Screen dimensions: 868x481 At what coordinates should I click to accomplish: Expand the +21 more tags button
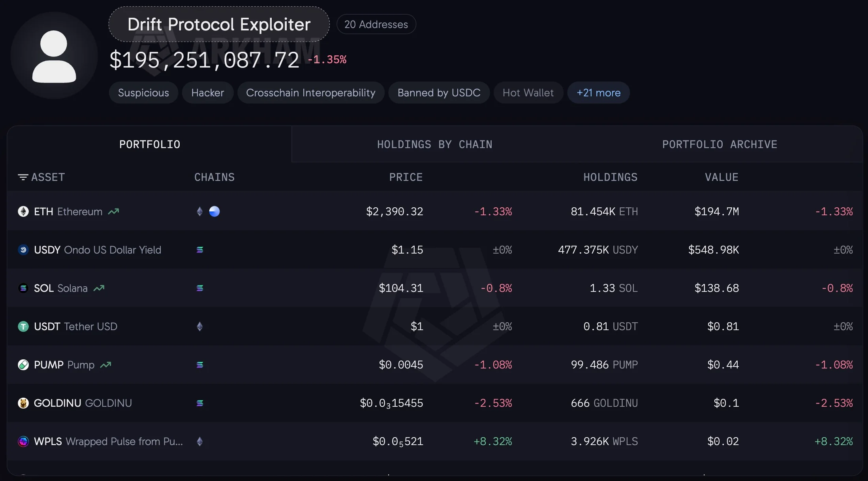click(598, 93)
